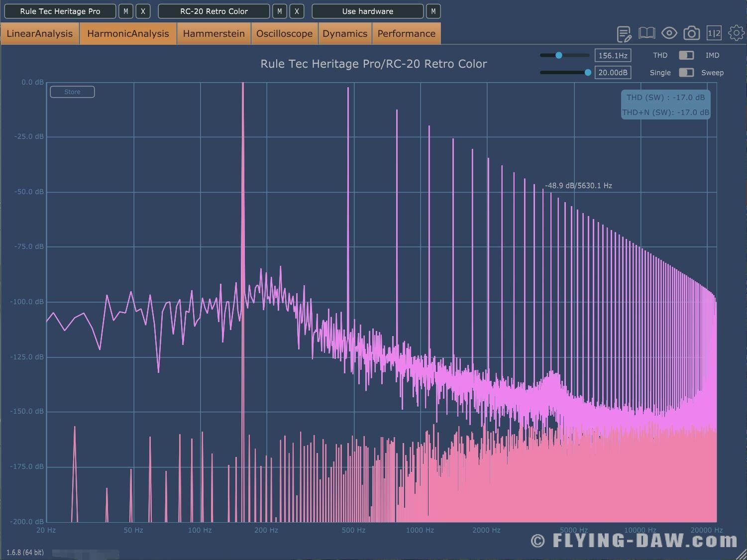Click the 1.6.8 (64 bit) version text

click(x=25, y=553)
